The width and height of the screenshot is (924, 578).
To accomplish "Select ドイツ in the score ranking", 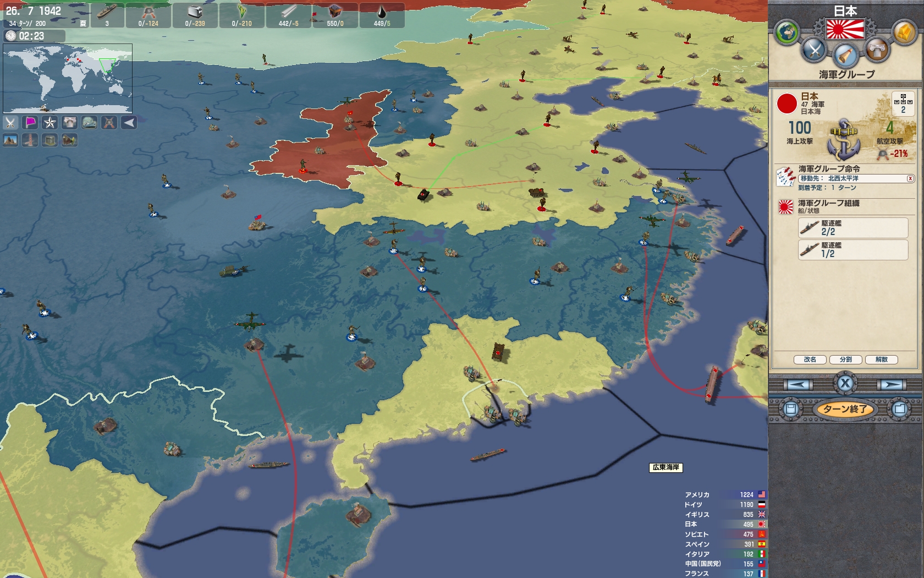I will click(x=725, y=505).
